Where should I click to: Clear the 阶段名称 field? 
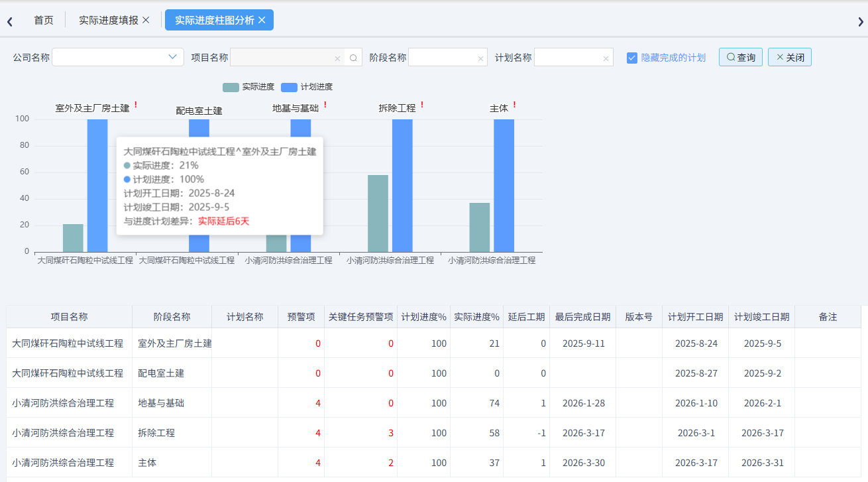pyautogui.click(x=480, y=58)
